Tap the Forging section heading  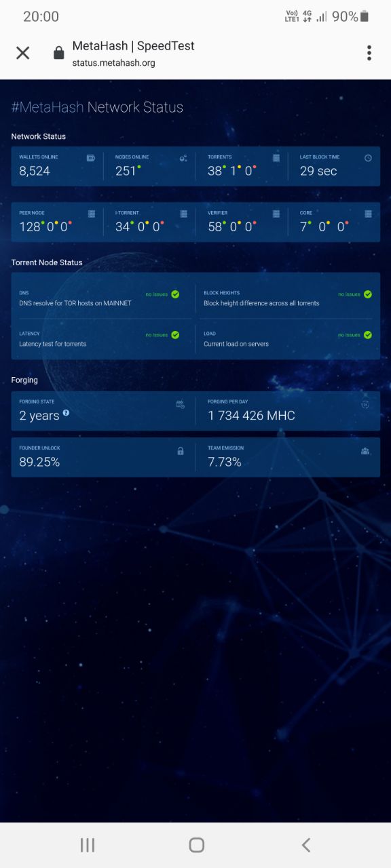24,380
